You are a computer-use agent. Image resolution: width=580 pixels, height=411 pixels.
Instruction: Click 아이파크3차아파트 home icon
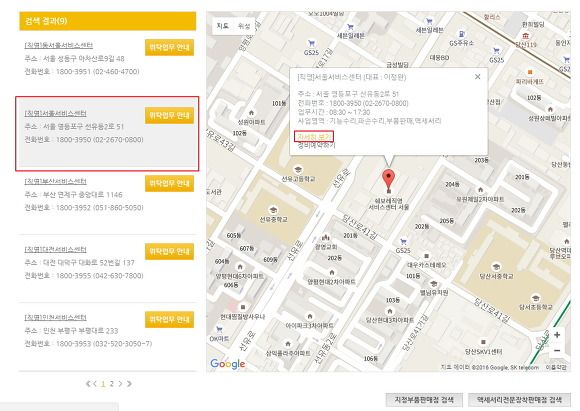[310, 316]
